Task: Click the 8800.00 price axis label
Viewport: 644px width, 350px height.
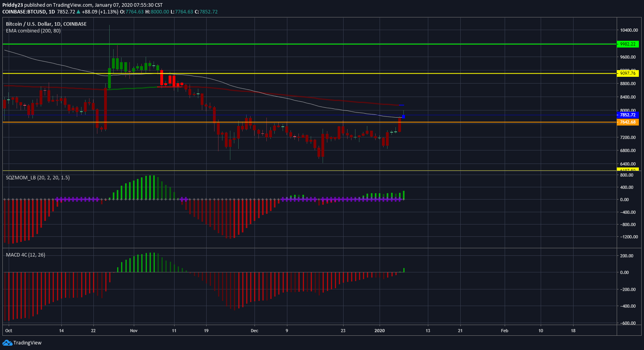Action: (x=628, y=84)
